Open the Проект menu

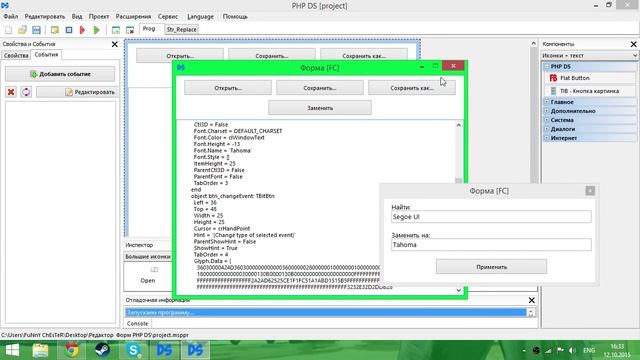99,17
